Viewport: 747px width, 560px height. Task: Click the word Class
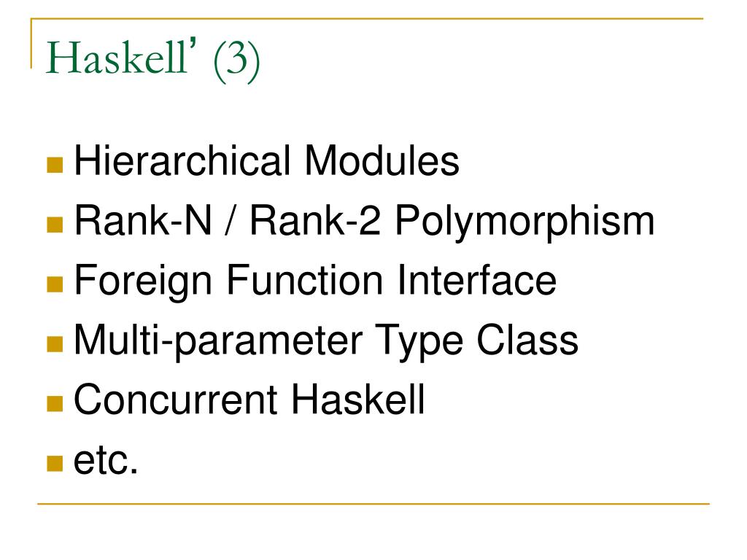[527, 339]
